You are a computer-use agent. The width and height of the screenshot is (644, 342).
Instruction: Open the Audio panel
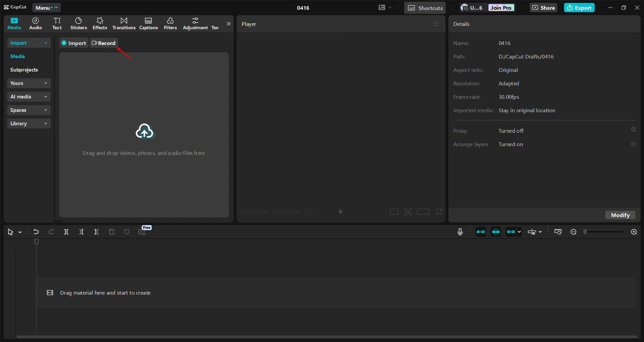[35, 23]
